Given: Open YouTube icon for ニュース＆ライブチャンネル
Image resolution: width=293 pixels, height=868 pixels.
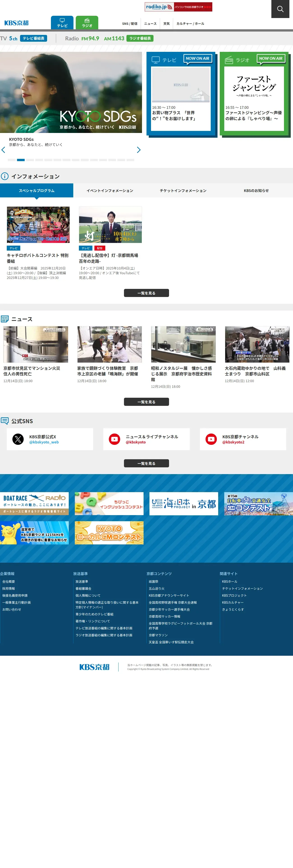Looking at the screenshot, I should click(x=115, y=439).
